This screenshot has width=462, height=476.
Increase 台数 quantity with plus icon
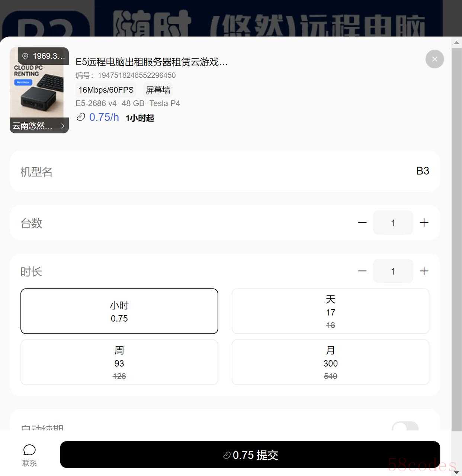click(x=424, y=223)
